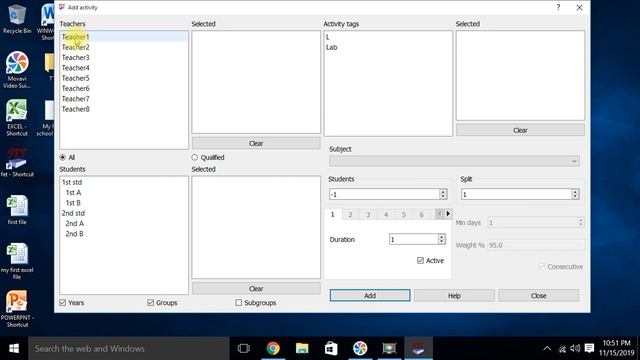Click the Students number input field
The image size is (640, 360).
(x=384, y=194)
